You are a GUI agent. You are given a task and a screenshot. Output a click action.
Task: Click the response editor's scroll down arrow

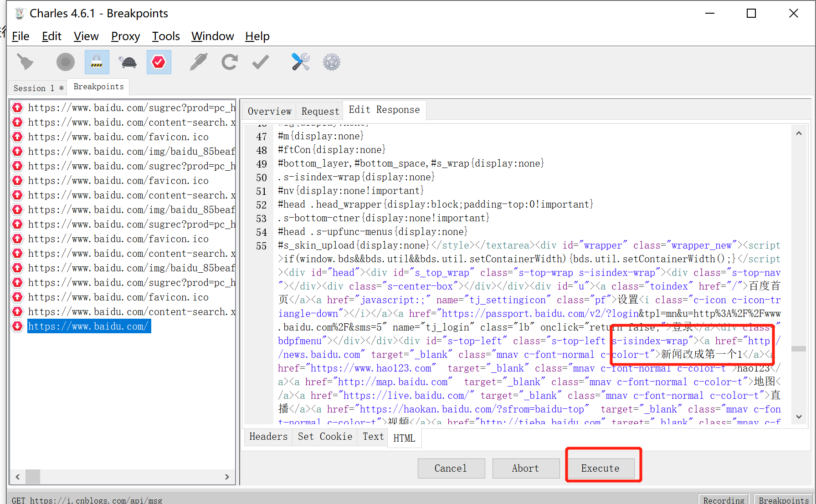click(799, 417)
